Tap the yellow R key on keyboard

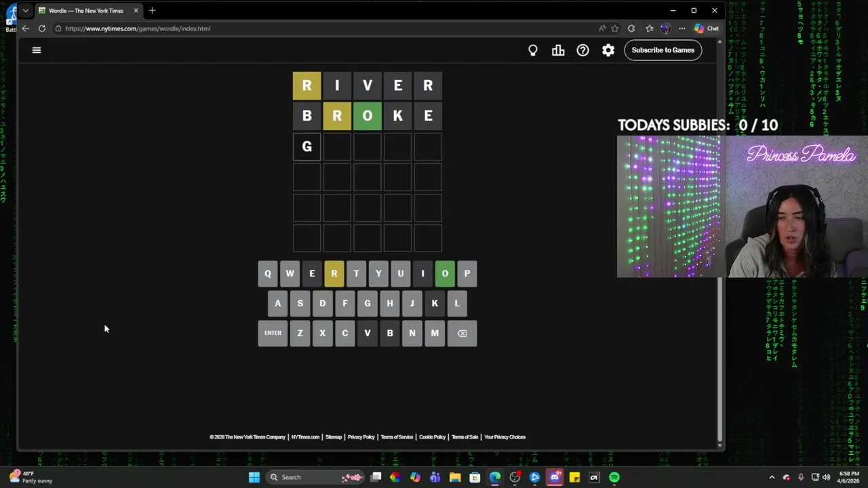pyautogui.click(x=334, y=274)
